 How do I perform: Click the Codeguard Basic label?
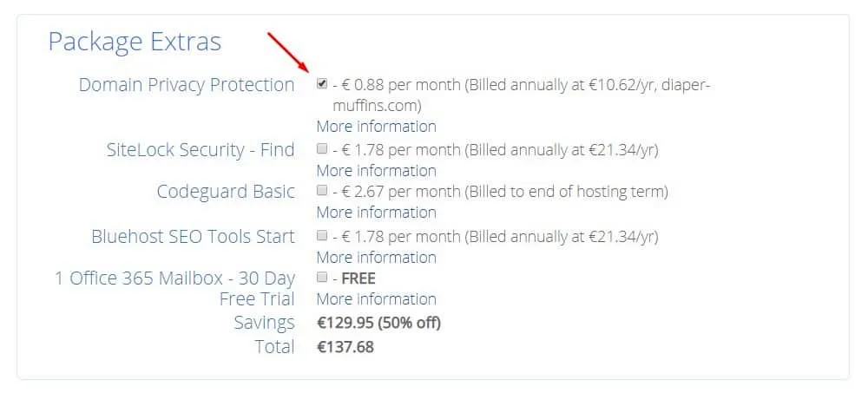226,192
